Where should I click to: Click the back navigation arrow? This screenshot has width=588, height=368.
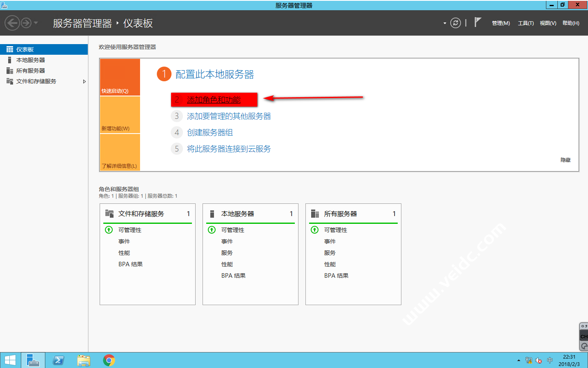12,23
